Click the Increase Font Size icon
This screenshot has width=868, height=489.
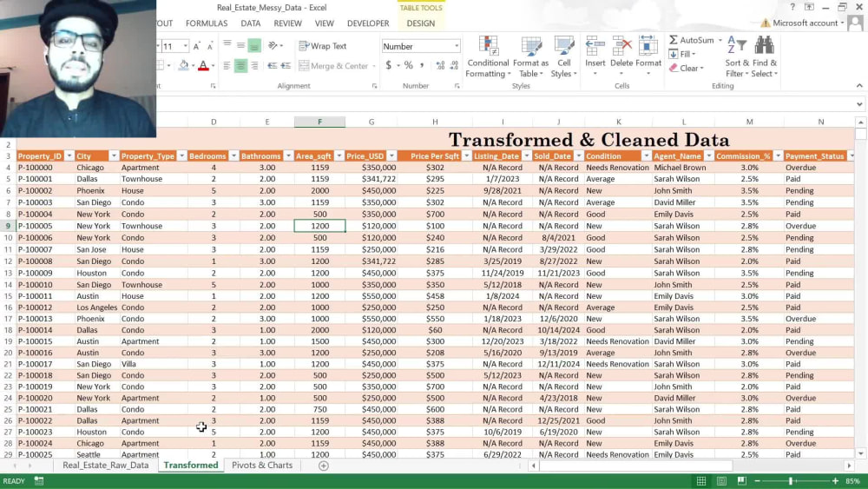click(x=196, y=47)
